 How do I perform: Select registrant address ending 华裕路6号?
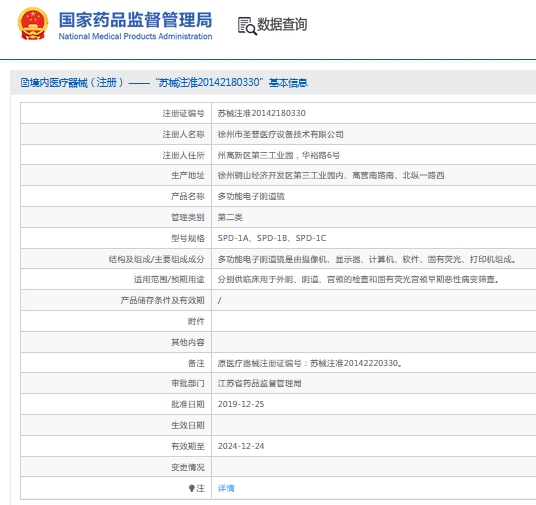click(279, 156)
